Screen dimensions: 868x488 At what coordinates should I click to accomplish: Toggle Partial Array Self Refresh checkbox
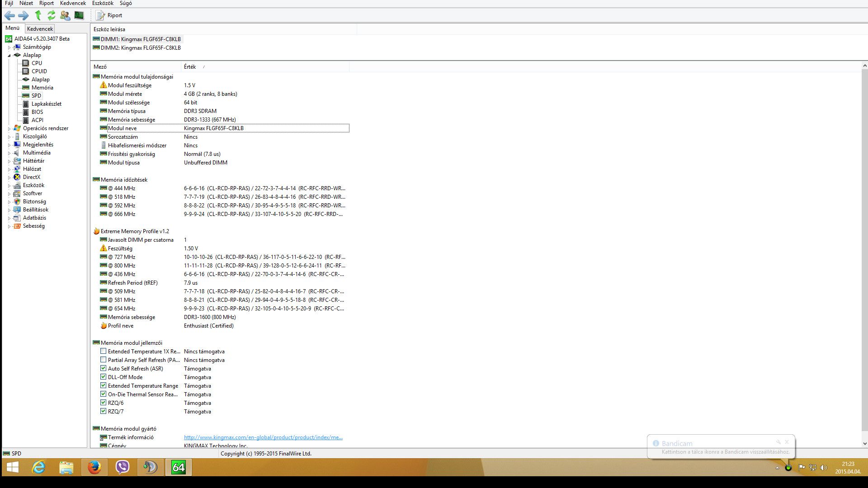pyautogui.click(x=103, y=360)
